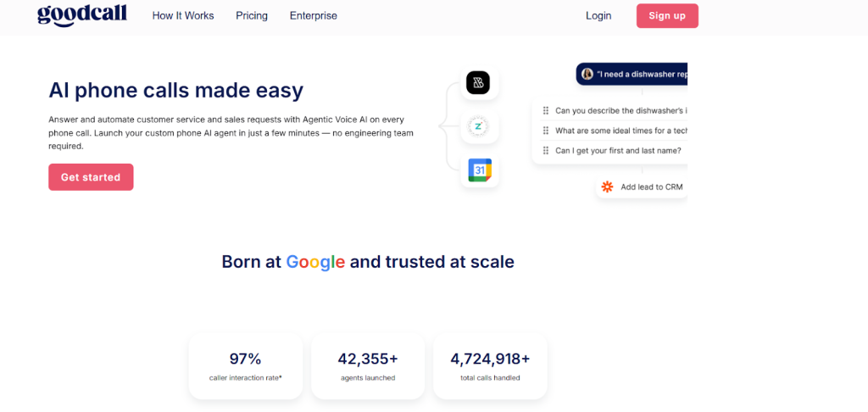Click drag handle beside ideal times question

(x=545, y=131)
